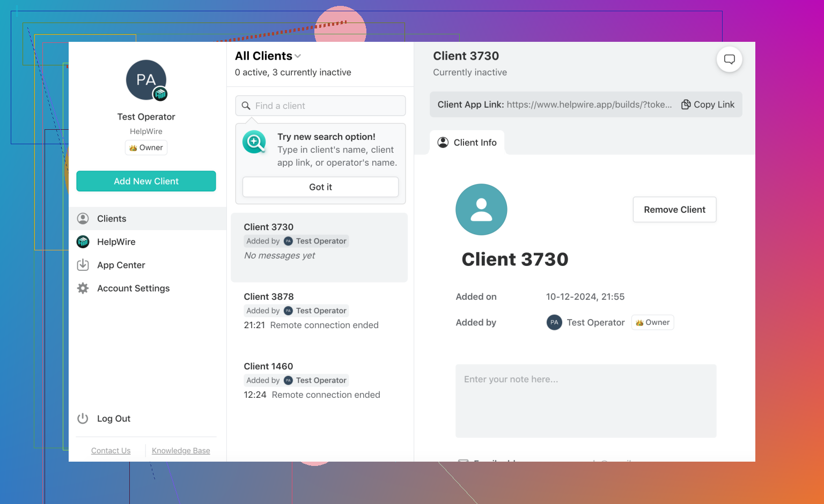Click the Add New Client button
This screenshot has width=824, height=504.
(146, 181)
